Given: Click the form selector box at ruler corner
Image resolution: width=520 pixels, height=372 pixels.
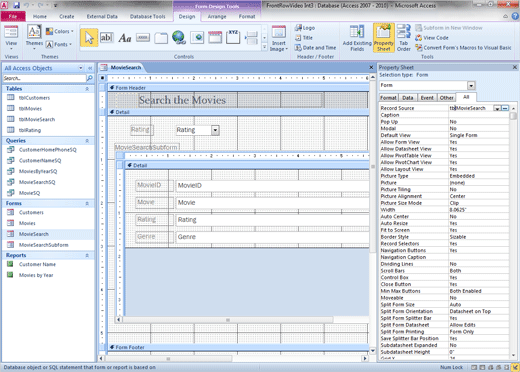Looking at the screenshot, I should pos(103,78).
